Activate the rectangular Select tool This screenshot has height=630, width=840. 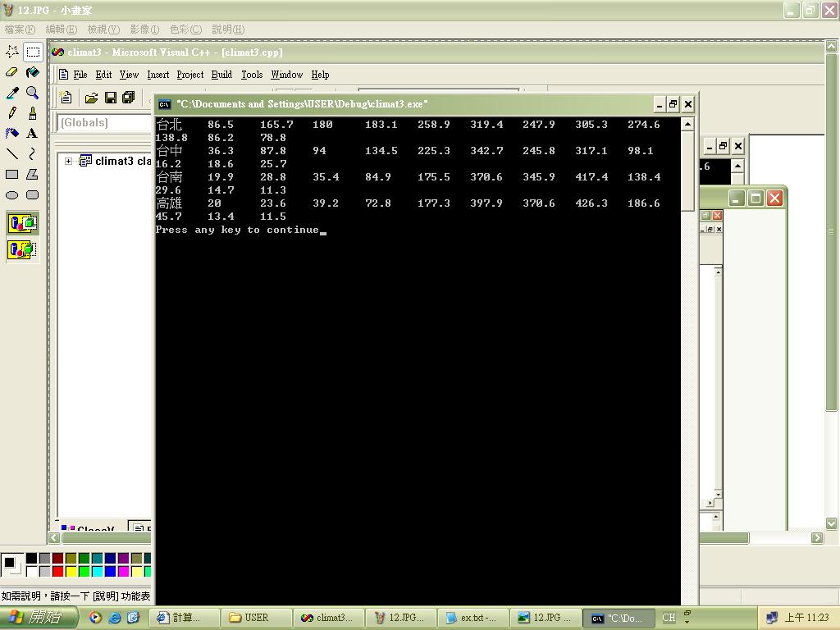32,52
